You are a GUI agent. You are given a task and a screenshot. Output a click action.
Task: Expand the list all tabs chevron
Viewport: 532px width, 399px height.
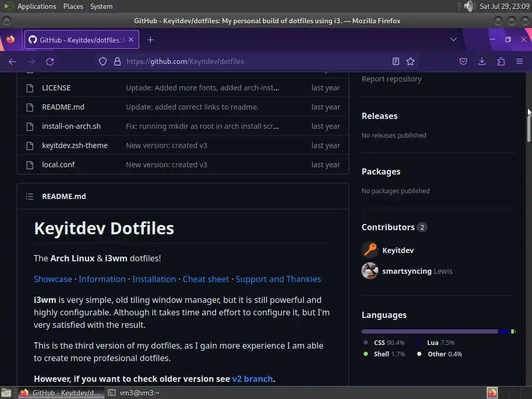pyautogui.click(x=453, y=39)
